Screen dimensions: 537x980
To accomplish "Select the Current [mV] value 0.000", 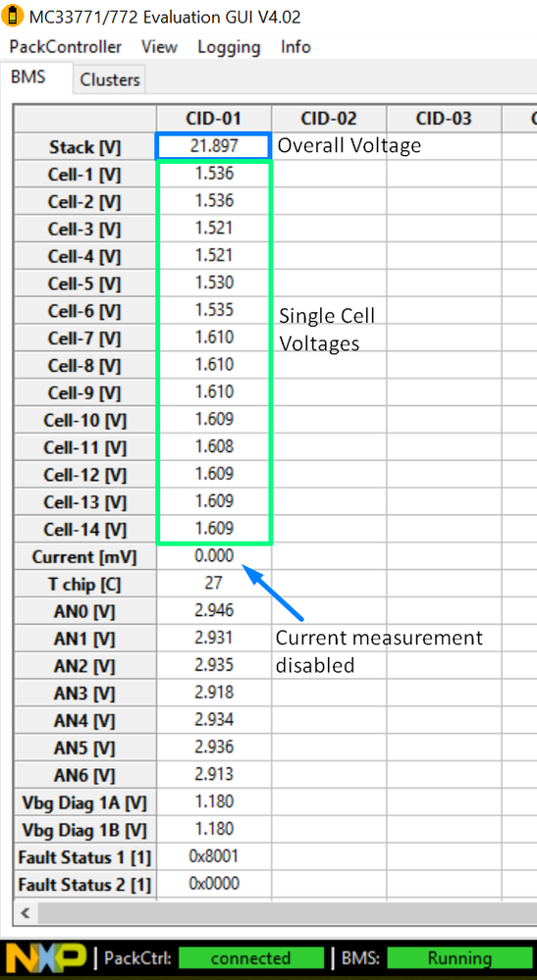I will click(x=214, y=556).
